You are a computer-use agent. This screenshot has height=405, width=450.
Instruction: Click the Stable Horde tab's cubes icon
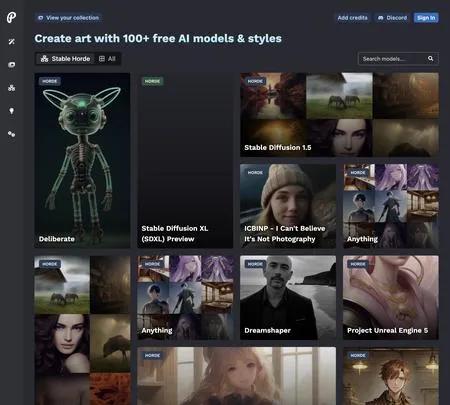point(44,59)
